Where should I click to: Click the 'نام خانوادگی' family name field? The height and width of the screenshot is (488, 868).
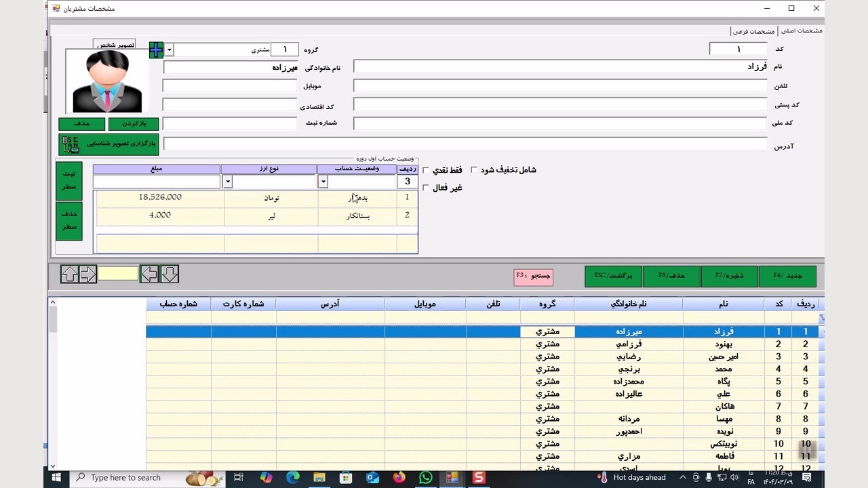[x=231, y=67]
